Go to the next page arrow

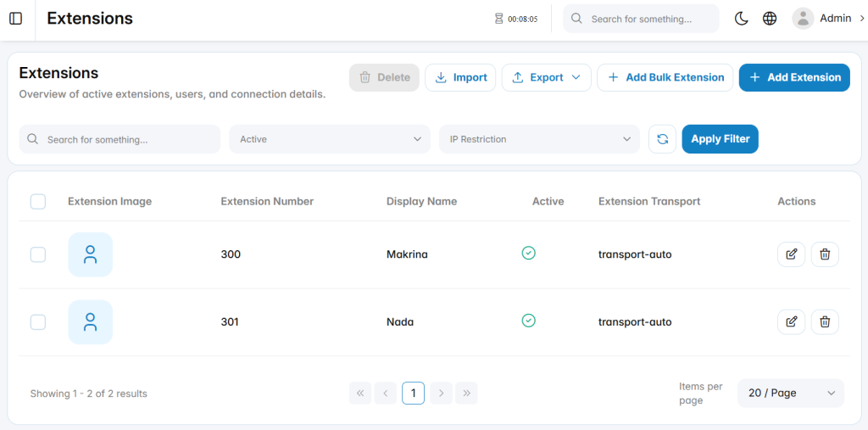[x=441, y=394]
